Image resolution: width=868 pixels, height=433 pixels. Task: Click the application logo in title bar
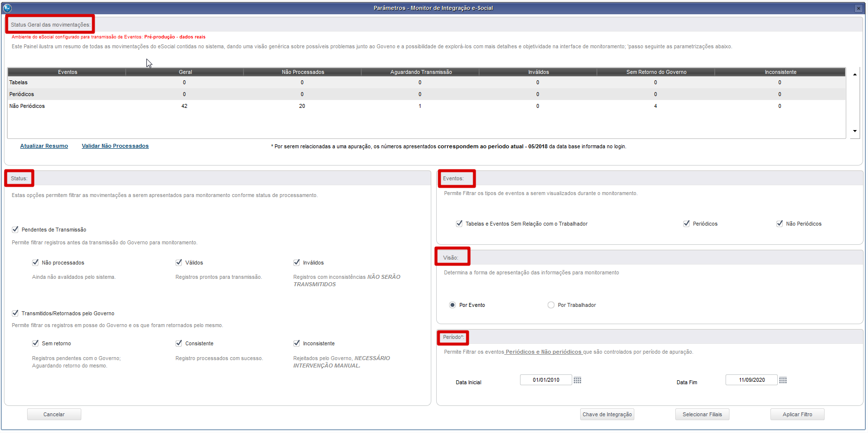[7, 8]
